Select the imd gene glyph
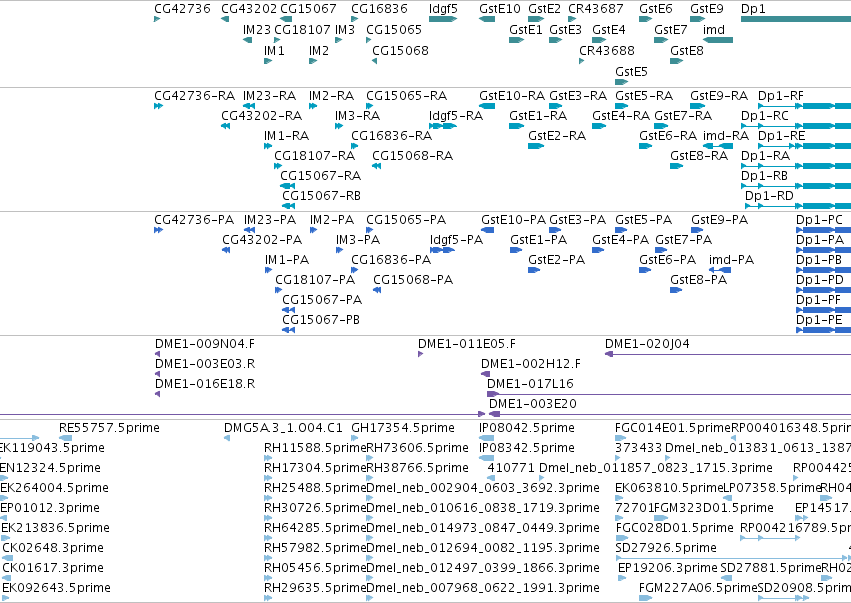Screen dimensions: 851x603 [x=717, y=40]
